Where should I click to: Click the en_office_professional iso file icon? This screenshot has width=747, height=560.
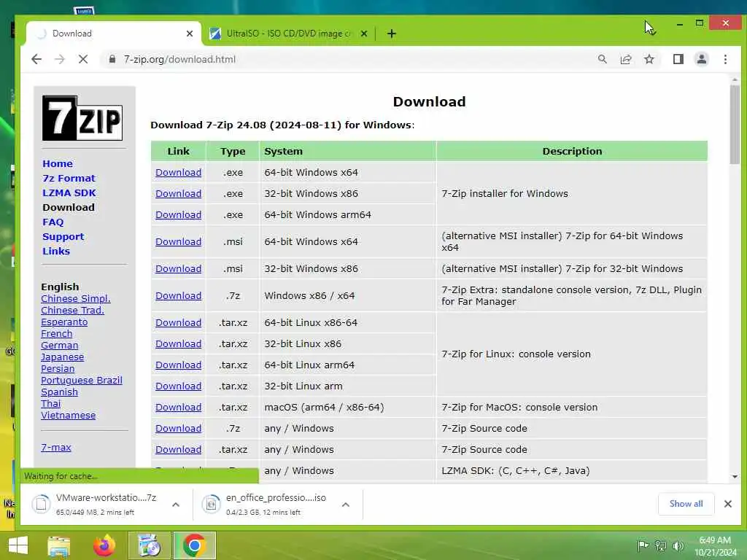(x=211, y=504)
